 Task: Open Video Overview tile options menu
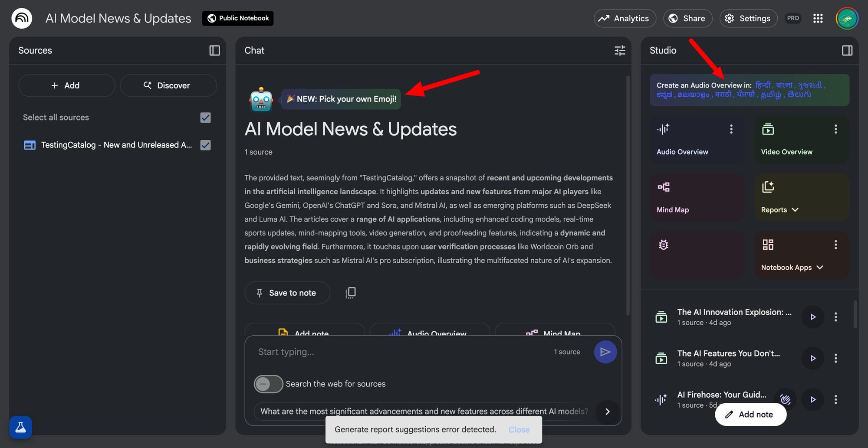pyautogui.click(x=835, y=129)
